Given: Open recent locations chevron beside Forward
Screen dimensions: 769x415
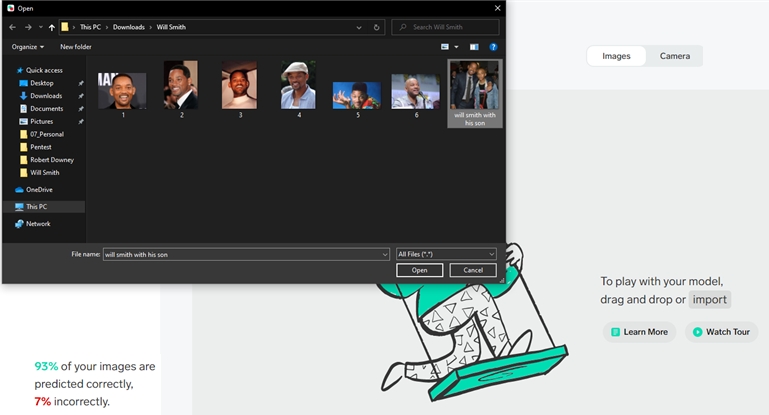Looking at the screenshot, I should [x=40, y=27].
